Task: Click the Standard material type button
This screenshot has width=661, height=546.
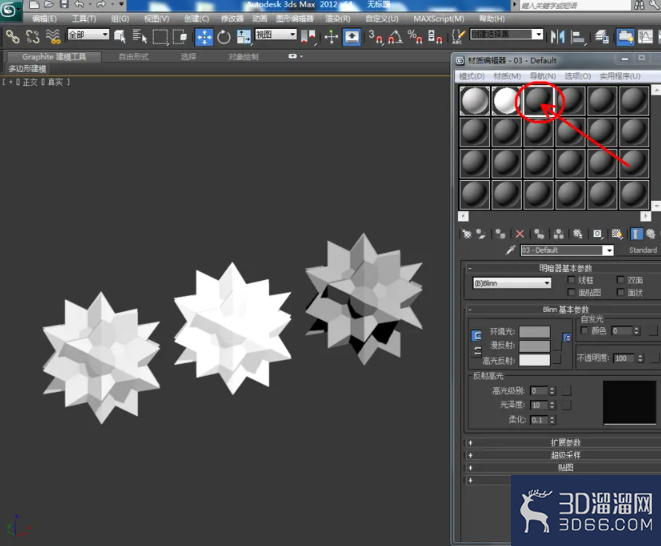Action: tap(642, 250)
